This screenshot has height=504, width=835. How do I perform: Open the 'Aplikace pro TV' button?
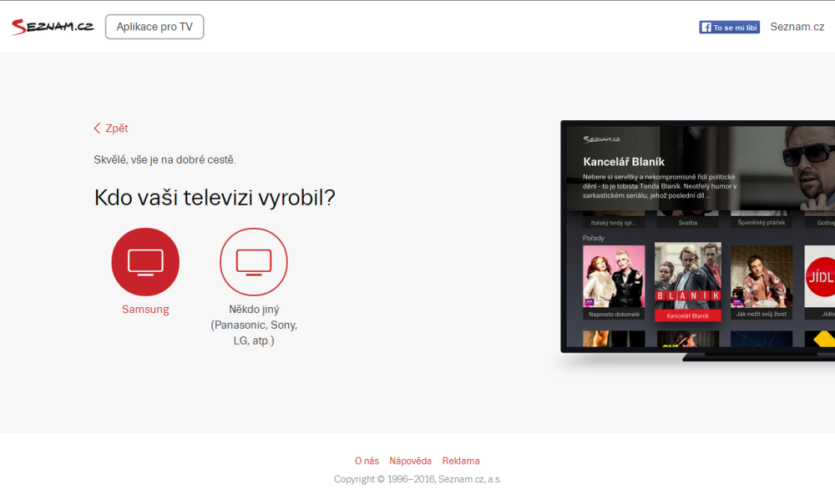point(154,26)
